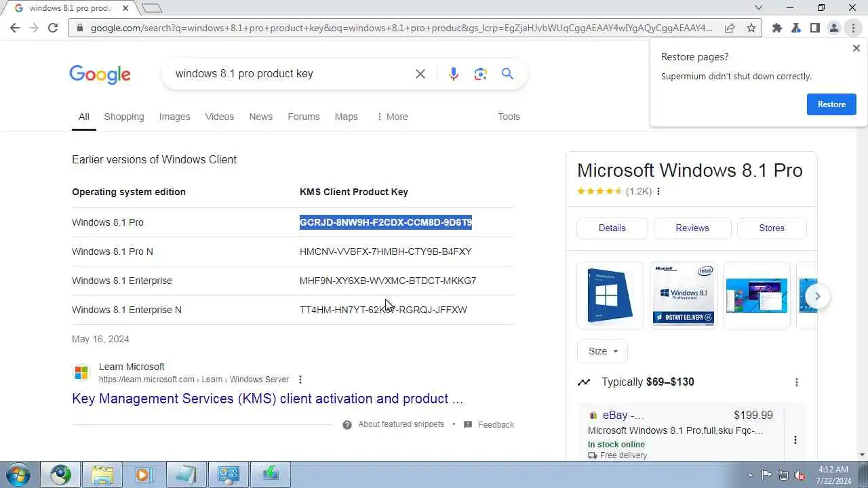Open the media player taskbar icon

pyautogui.click(x=144, y=474)
